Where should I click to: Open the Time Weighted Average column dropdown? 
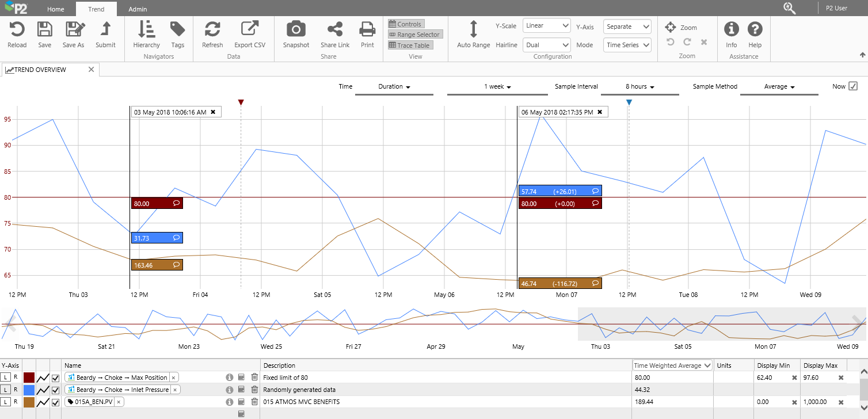[672, 365]
